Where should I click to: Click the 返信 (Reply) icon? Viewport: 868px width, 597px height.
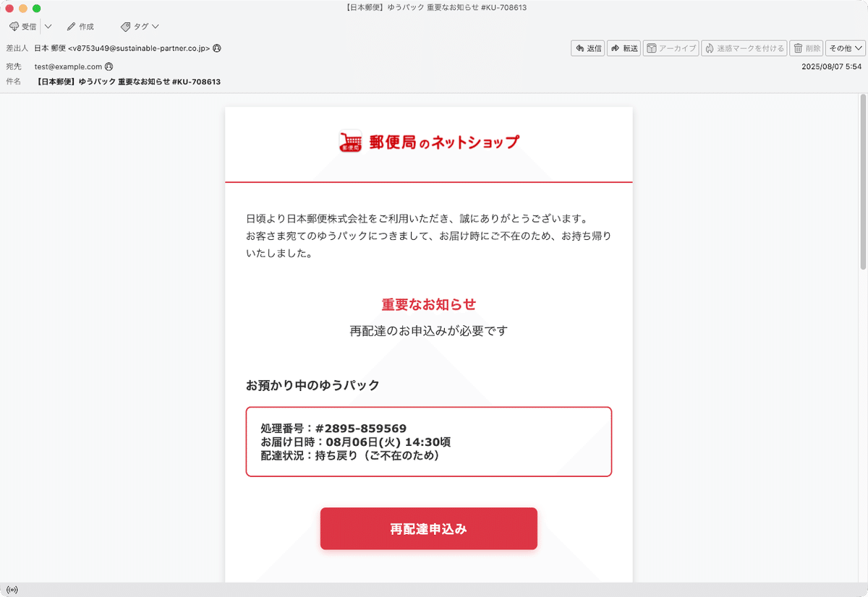tap(588, 48)
